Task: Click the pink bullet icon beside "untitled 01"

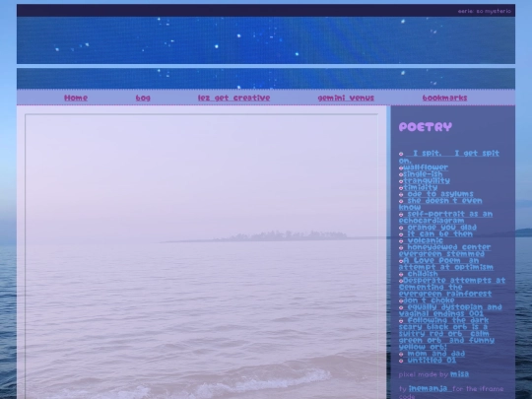Action: 401,361
